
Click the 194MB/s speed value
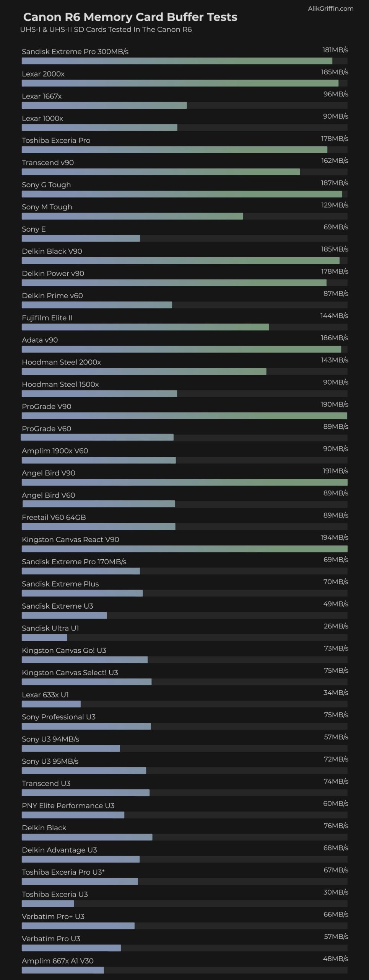point(334,537)
